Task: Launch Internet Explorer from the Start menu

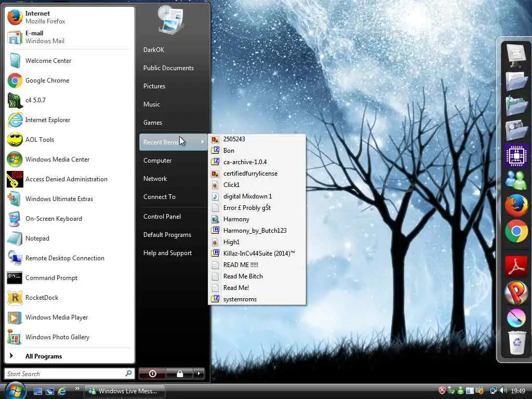Action: 70,120
